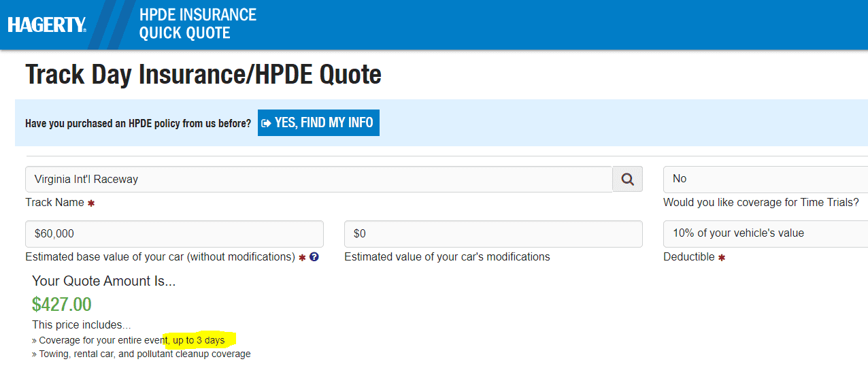Click the track search magnifier button
Image resolution: width=868 pixels, height=385 pixels.
tap(628, 179)
